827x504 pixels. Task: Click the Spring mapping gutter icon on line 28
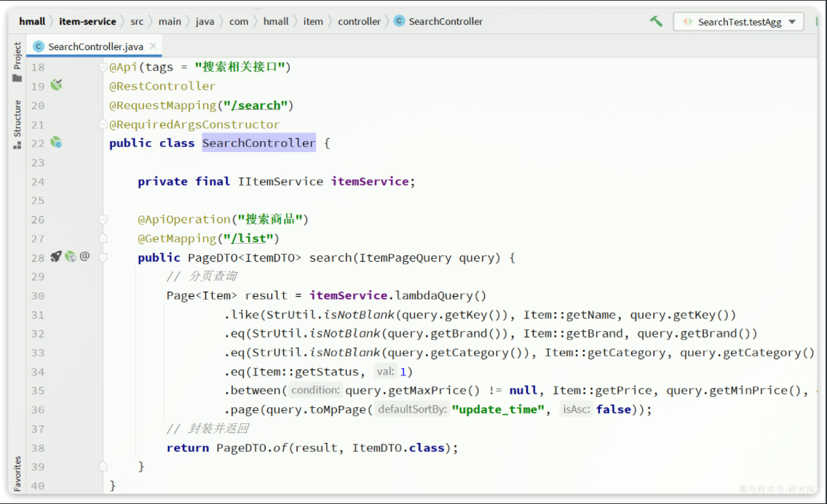click(x=70, y=257)
